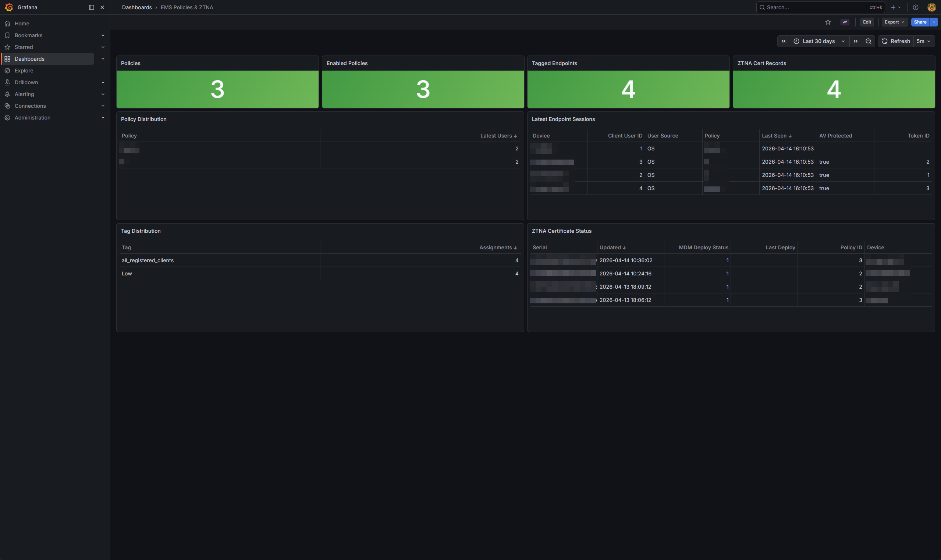Screen dimensions: 941x560
Task: Sort certificates by Updated column
Action: (612, 247)
